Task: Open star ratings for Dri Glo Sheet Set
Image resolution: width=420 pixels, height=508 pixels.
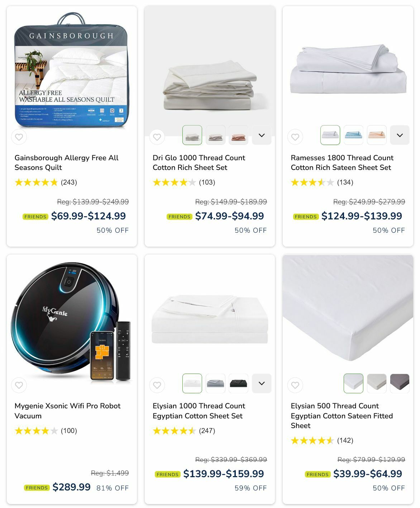Action: (x=174, y=182)
